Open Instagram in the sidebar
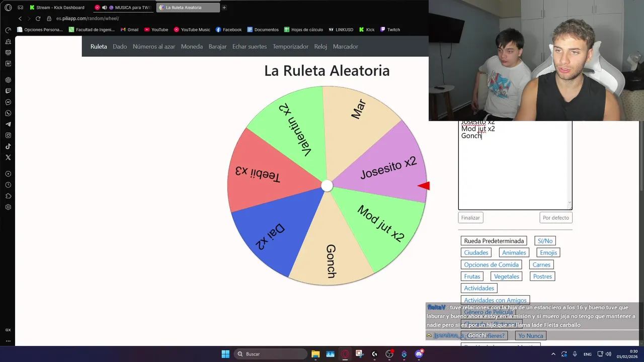 pos(8,135)
